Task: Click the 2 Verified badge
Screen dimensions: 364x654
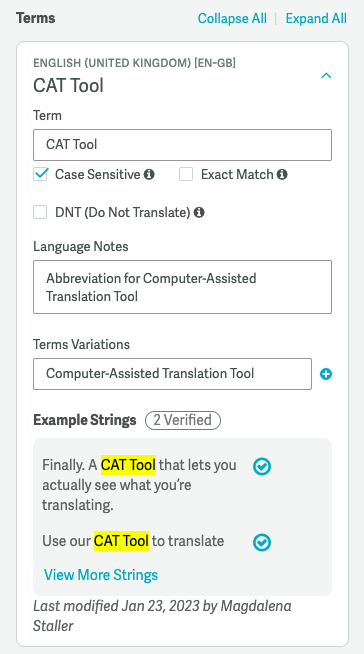Action: (183, 420)
